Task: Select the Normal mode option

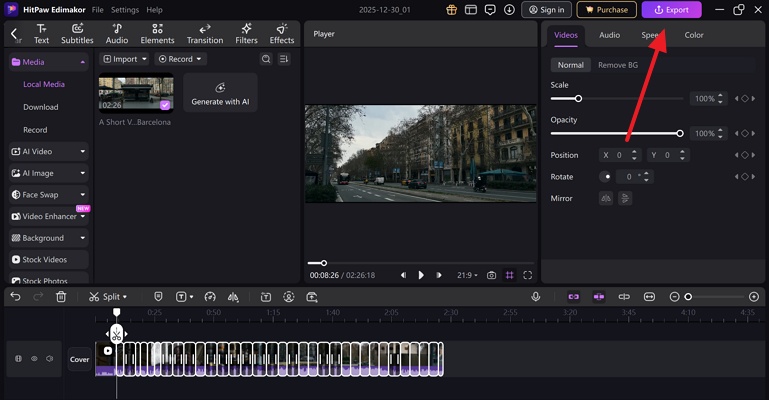Action: pos(570,65)
